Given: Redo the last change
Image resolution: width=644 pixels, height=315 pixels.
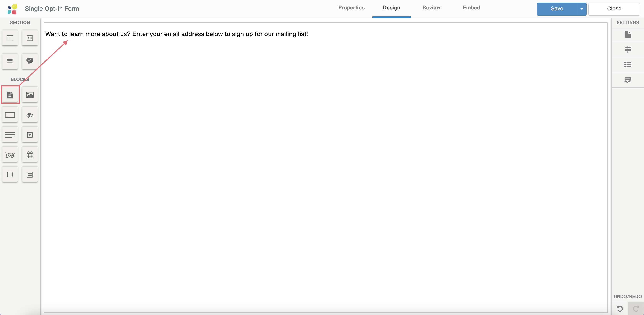Looking at the screenshot, I should click(x=636, y=308).
